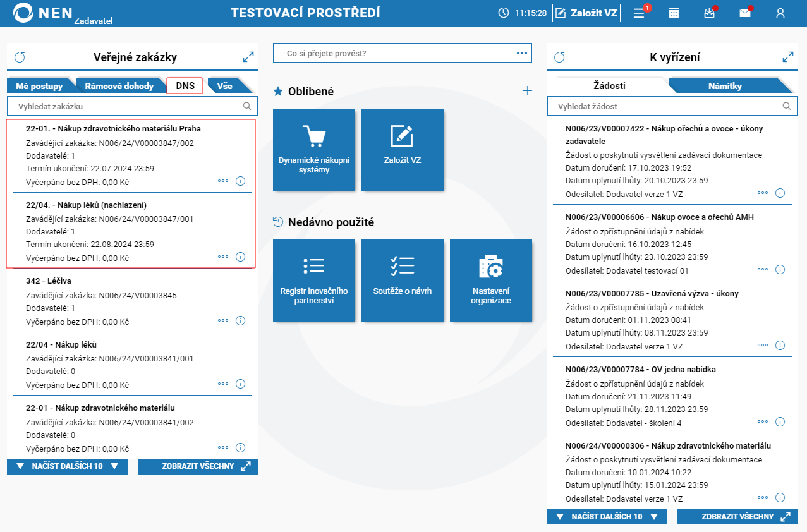Open Dynamické nákupní systémy tile
Screen dimensions: 807x532
point(314,150)
